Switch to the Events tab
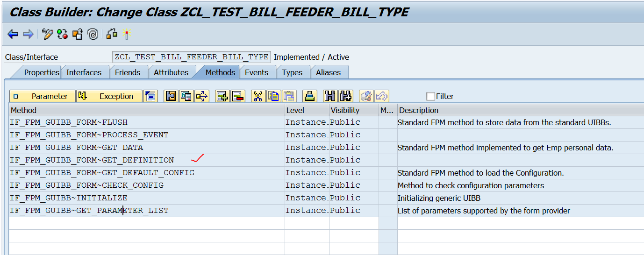The width and height of the screenshot is (644, 255). (x=257, y=72)
